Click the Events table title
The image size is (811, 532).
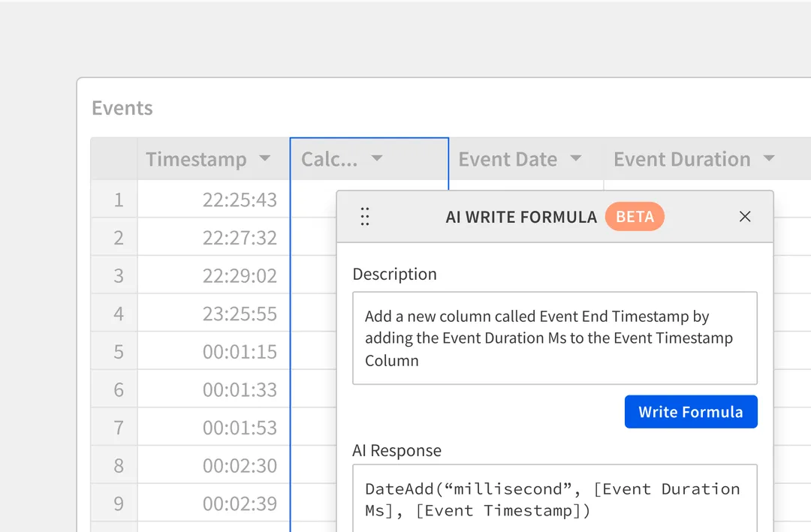122,108
